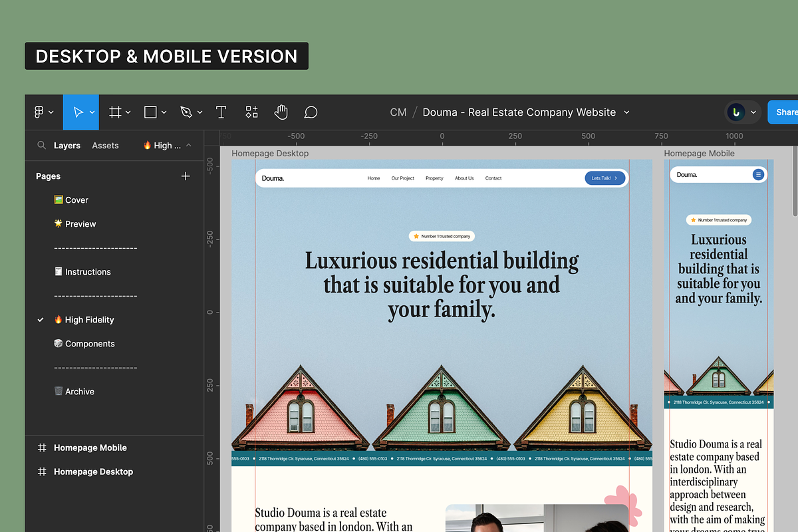Viewport: 798px width, 532px height.
Task: Select the Homepage Desktop frame layer
Action: coord(93,471)
